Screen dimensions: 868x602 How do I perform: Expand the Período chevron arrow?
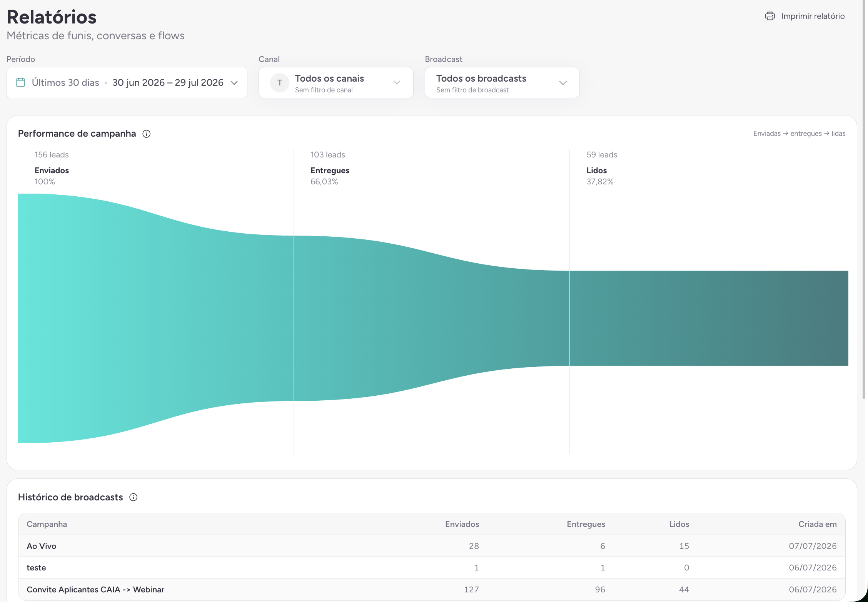point(234,83)
